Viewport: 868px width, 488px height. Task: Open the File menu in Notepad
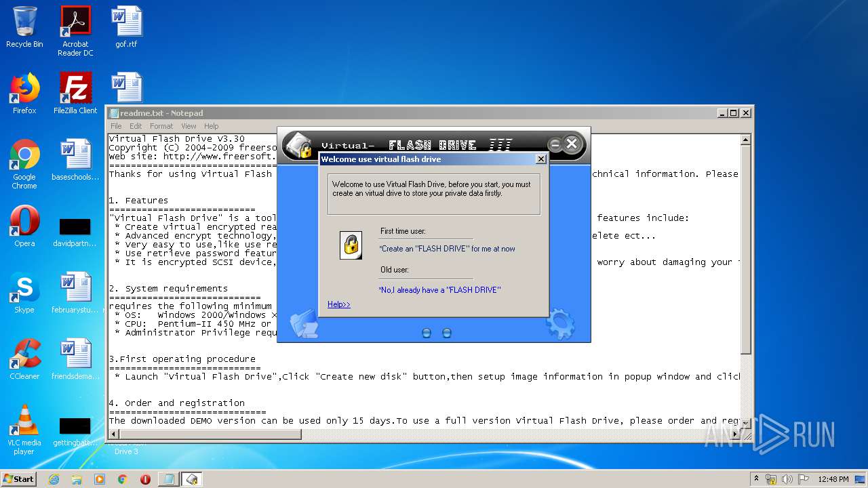(x=116, y=126)
